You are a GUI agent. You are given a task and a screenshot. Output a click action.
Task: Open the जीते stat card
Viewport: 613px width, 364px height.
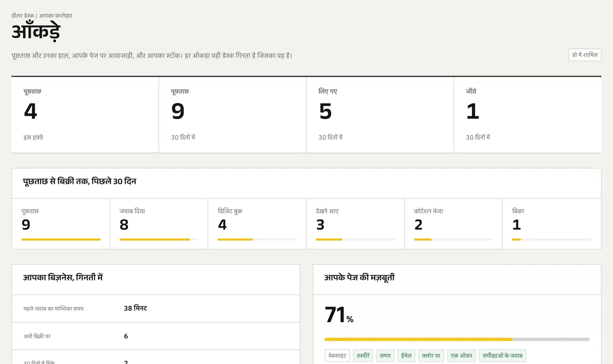(528, 115)
